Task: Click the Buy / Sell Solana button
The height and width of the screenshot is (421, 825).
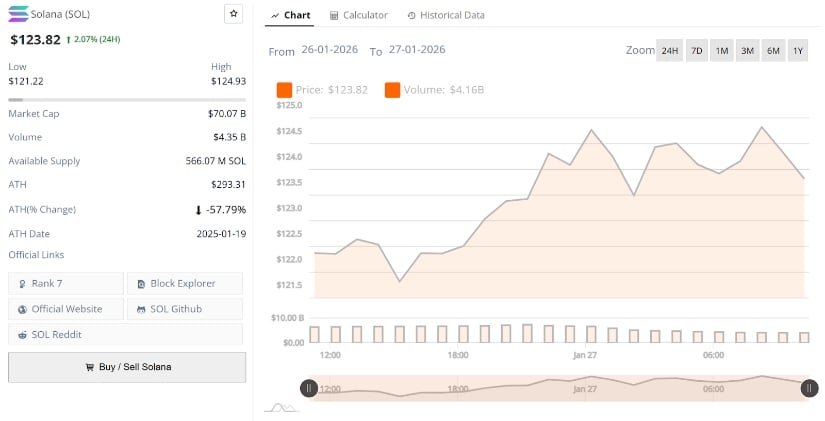Action: (x=127, y=367)
